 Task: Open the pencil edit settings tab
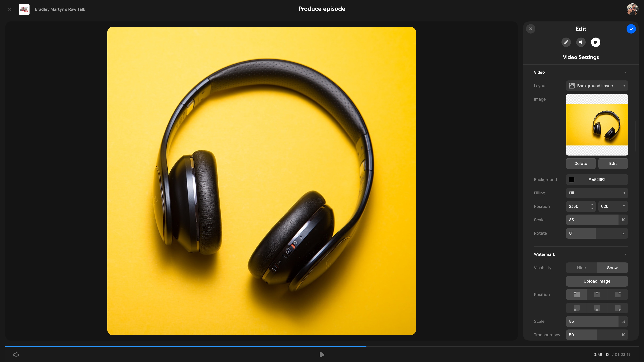[566, 42]
